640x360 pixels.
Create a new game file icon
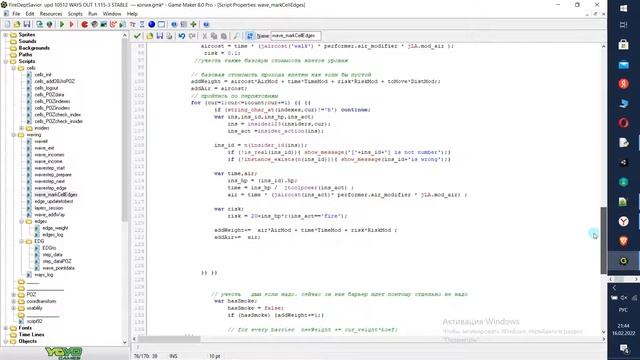(x=7, y=24)
